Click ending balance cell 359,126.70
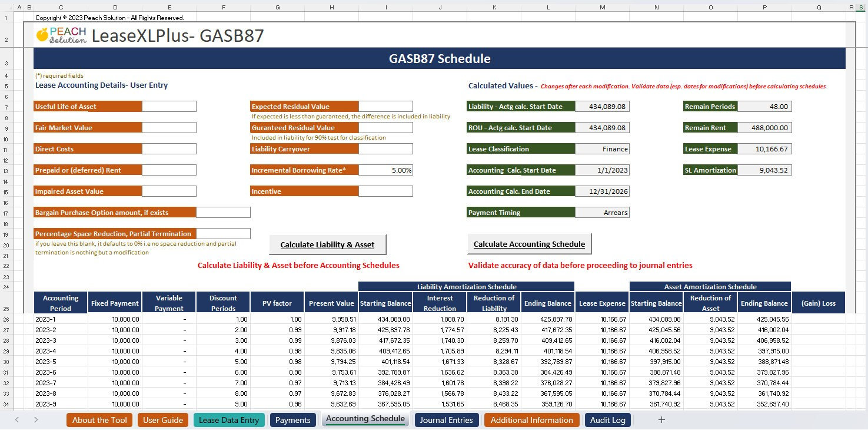868x430 pixels. [x=548, y=404]
